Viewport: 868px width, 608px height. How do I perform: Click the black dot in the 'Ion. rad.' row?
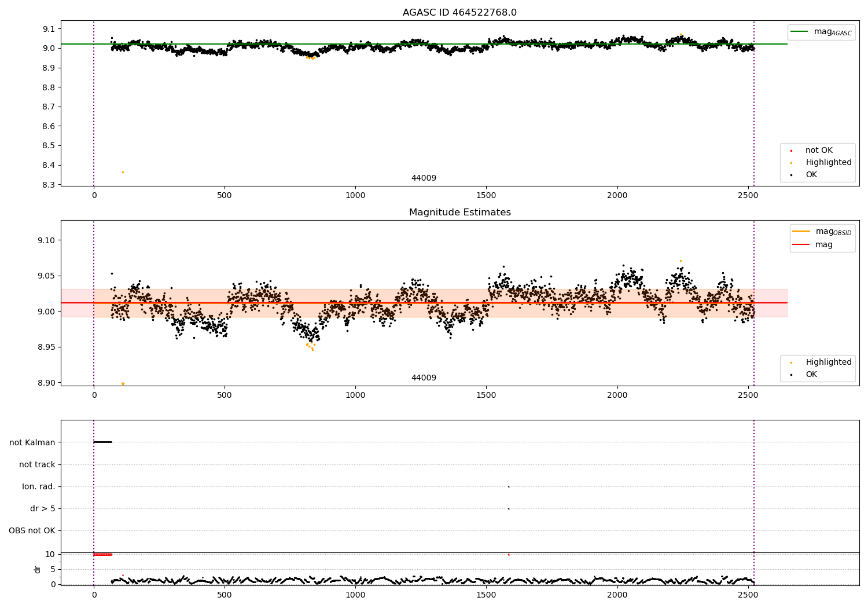pyautogui.click(x=509, y=486)
